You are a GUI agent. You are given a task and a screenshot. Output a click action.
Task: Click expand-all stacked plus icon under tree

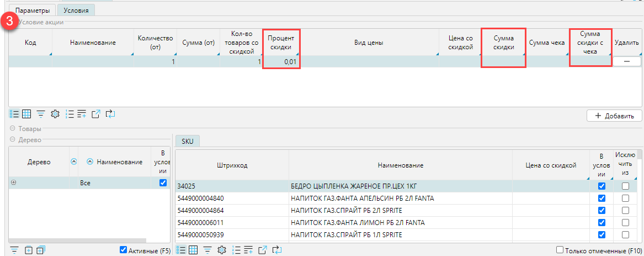(40, 250)
